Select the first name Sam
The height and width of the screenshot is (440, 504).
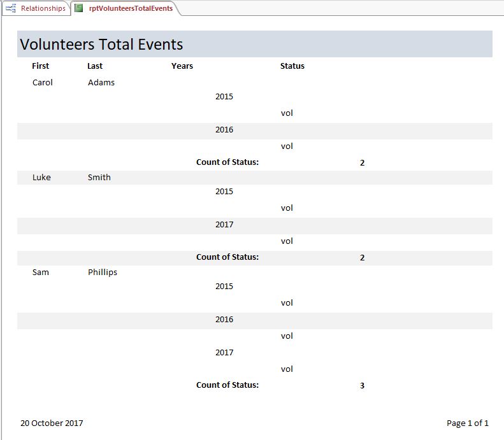pos(41,272)
